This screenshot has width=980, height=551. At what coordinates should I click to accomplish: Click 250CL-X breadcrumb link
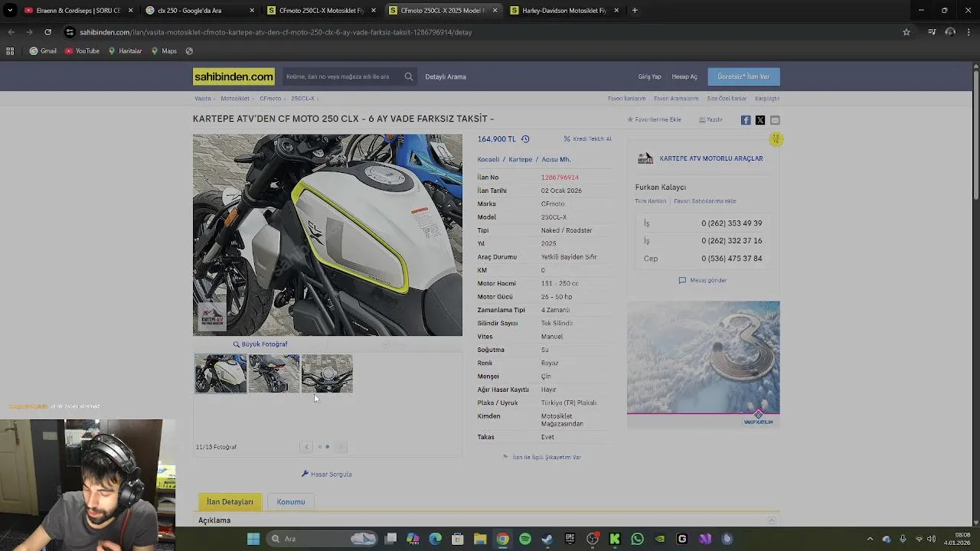coord(302,99)
